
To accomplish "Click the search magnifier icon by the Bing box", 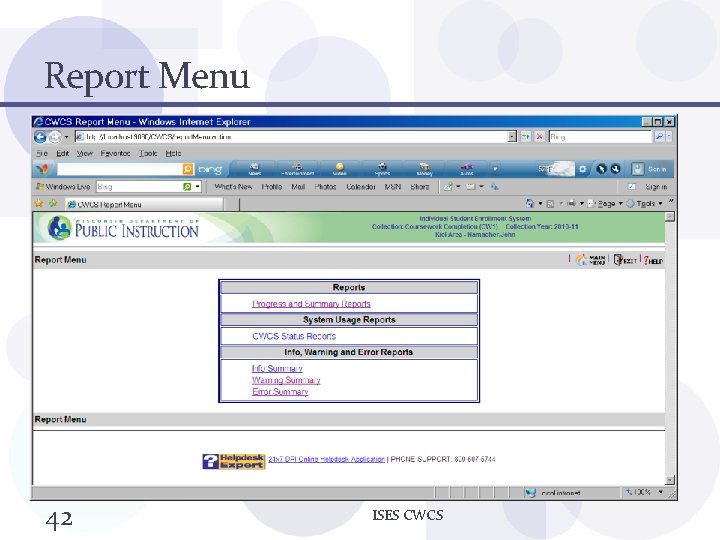I will tap(659, 136).
